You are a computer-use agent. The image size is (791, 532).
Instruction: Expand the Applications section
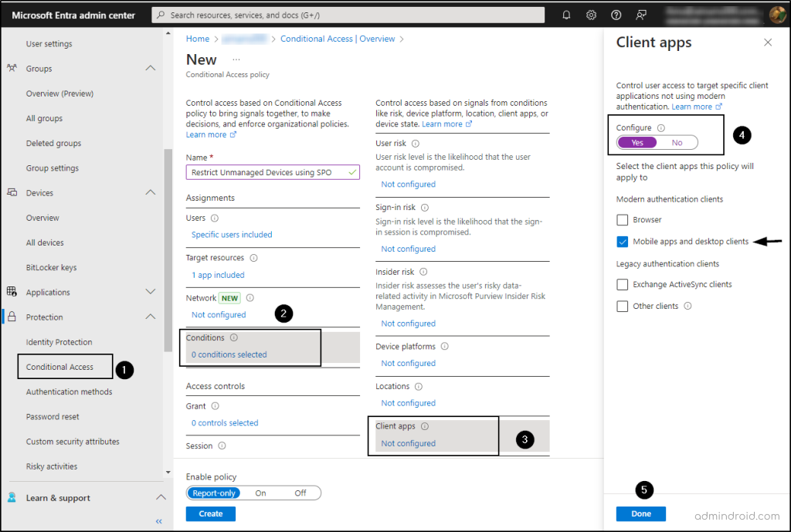tap(151, 292)
